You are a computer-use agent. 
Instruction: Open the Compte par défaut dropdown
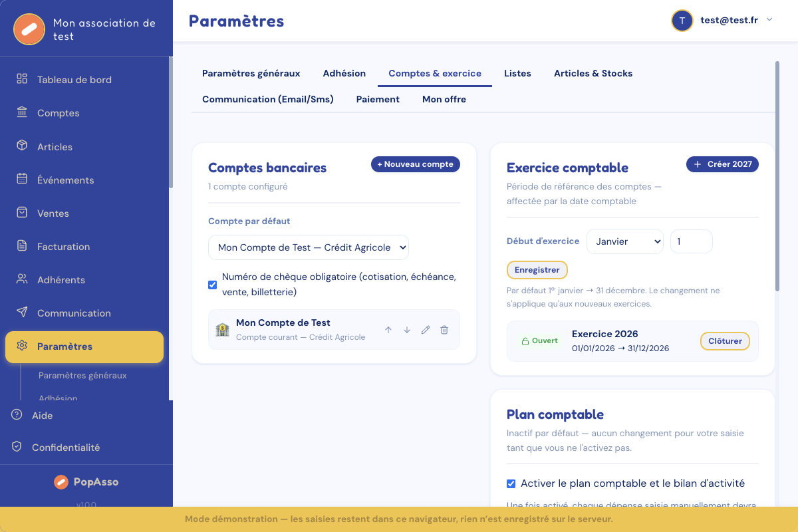(x=309, y=247)
